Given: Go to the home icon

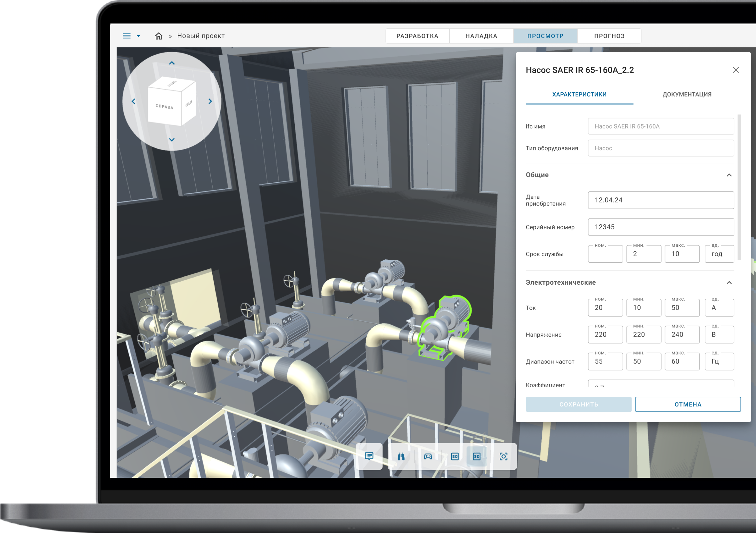Looking at the screenshot, I should tap(158, 36).
